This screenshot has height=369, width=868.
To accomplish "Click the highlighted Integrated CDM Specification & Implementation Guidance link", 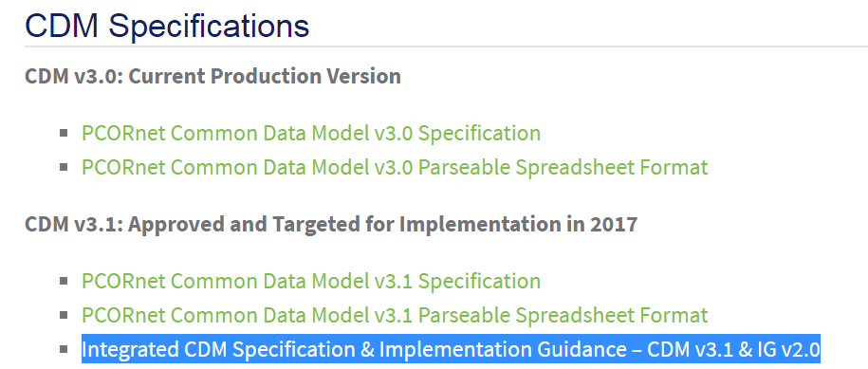I will (451, 349).
